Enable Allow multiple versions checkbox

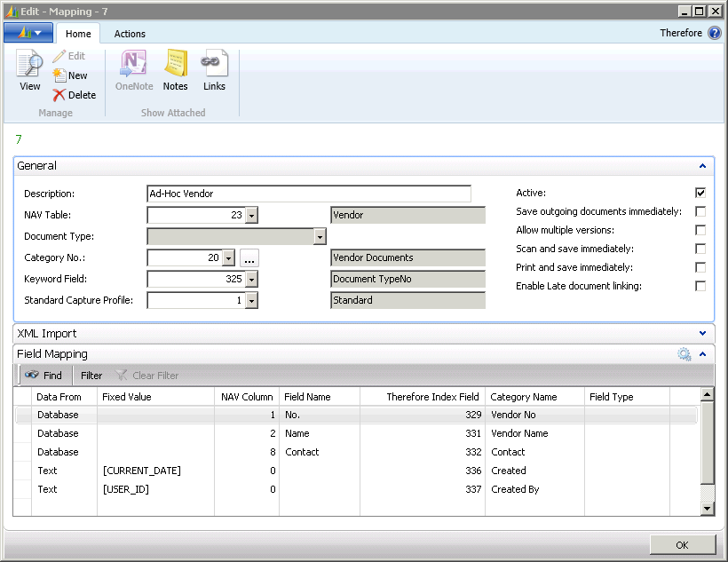pyautogui.click(x=700, y=230)
